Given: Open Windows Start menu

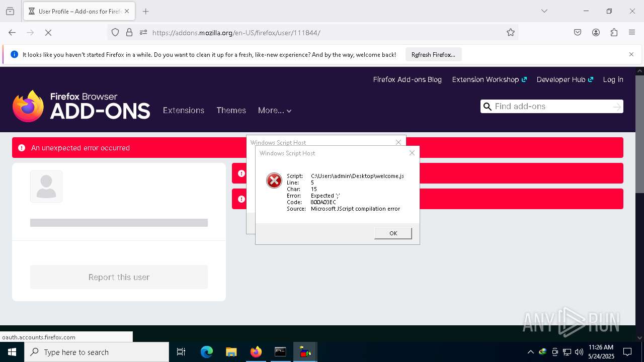Looking at the screenshot, I should pyautogui.click(x=12, y=352).
